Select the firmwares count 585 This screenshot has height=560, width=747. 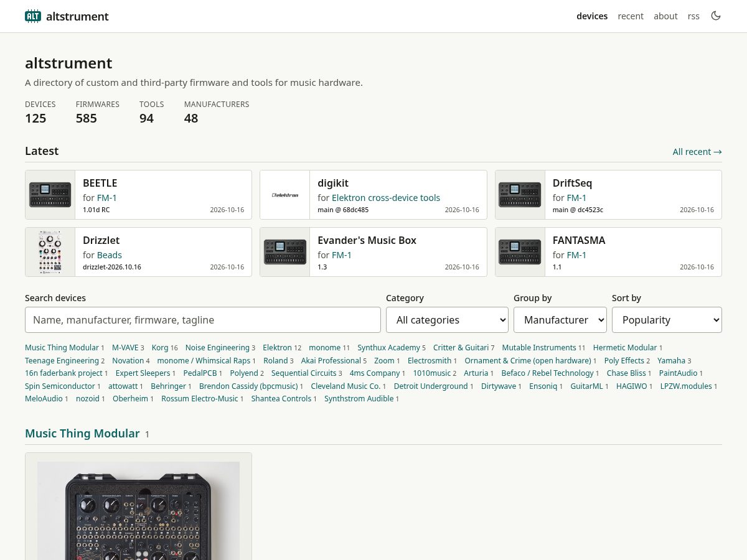tap(87, 118)
